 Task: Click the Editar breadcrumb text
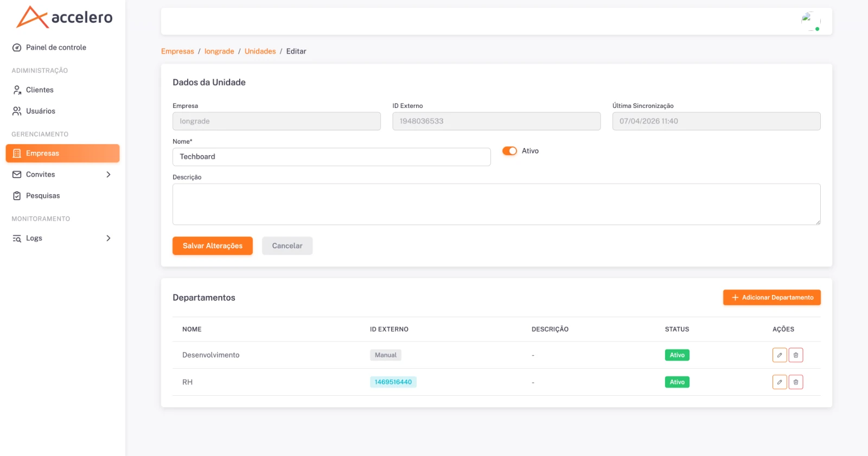point(296,51)
